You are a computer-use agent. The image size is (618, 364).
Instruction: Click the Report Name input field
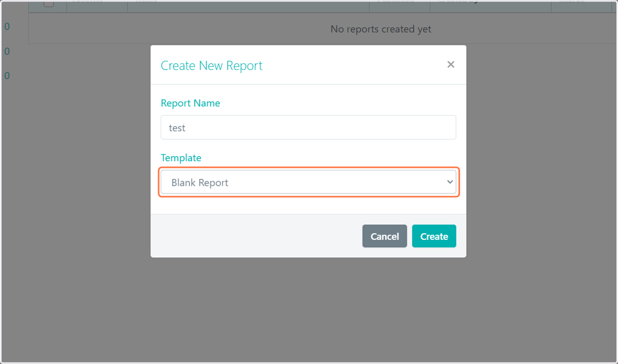[308, 127]
